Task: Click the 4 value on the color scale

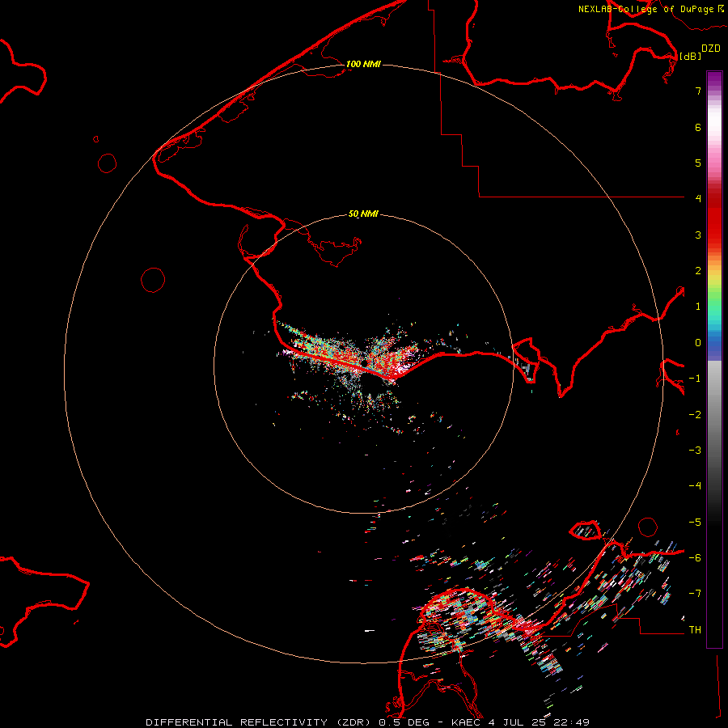Action: point(698,199)
